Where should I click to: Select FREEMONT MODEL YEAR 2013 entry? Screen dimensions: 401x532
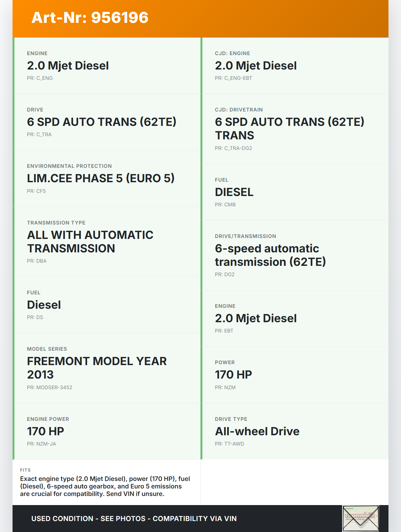107,368
